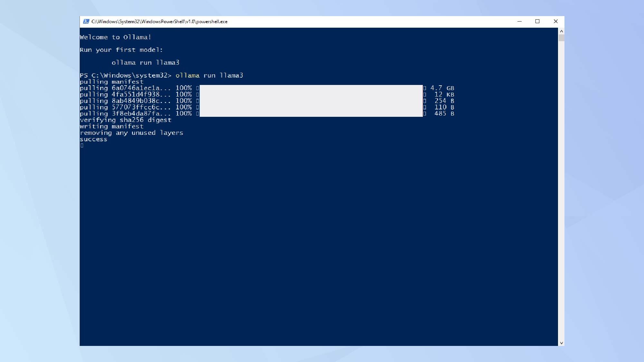Image resolution: width=644 pixels, height=362 pixels.
Task: Click the 4.7 GB download progress bar
Action: click(x=311, y=88)
